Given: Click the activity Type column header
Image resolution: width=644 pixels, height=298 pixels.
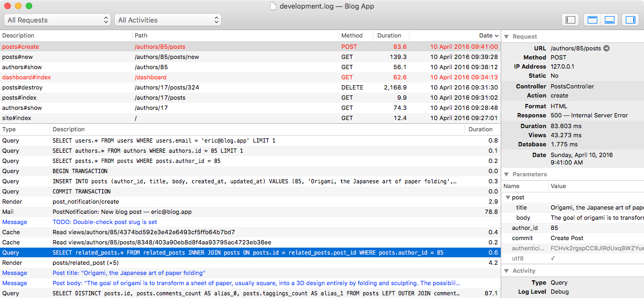Looking at the screenshot, I should pyautogui.click(x=25, y=129).
